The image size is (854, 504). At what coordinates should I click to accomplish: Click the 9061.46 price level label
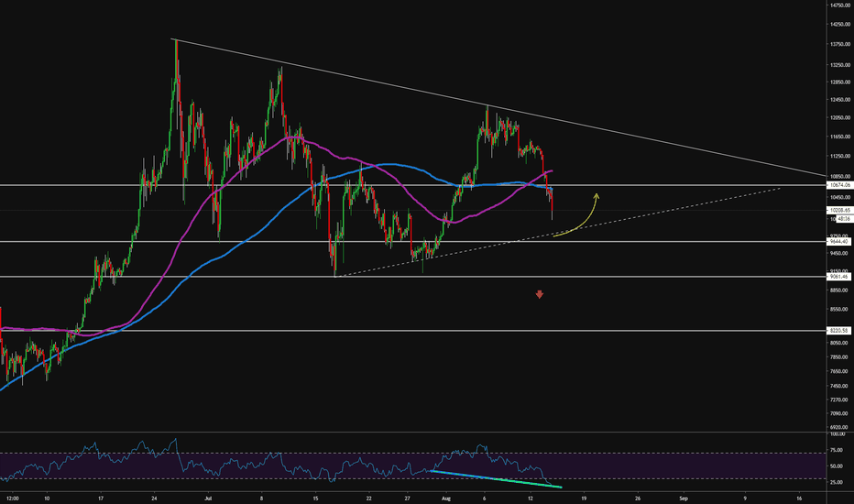pyautogui.click(x=838, y=277)
